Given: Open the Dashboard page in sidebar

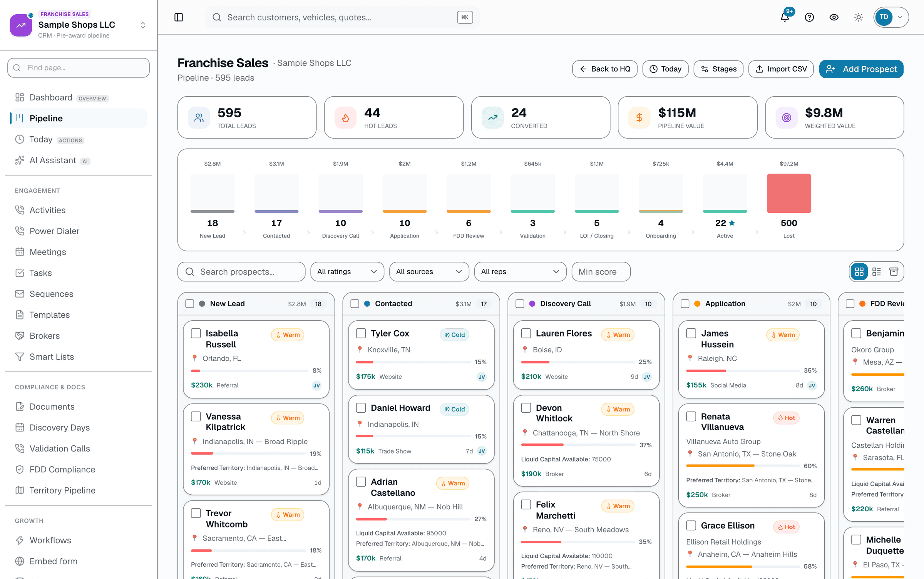Looking at the screenshot, I should point(78,97).
